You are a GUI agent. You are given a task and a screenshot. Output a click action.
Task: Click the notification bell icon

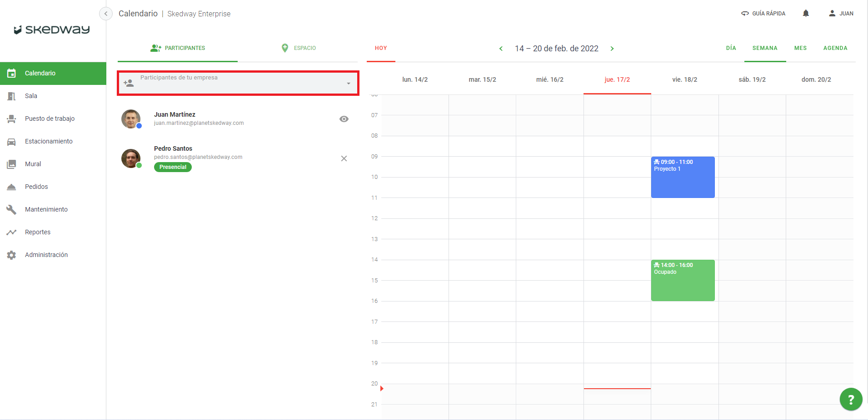click(x=806, y=13)
